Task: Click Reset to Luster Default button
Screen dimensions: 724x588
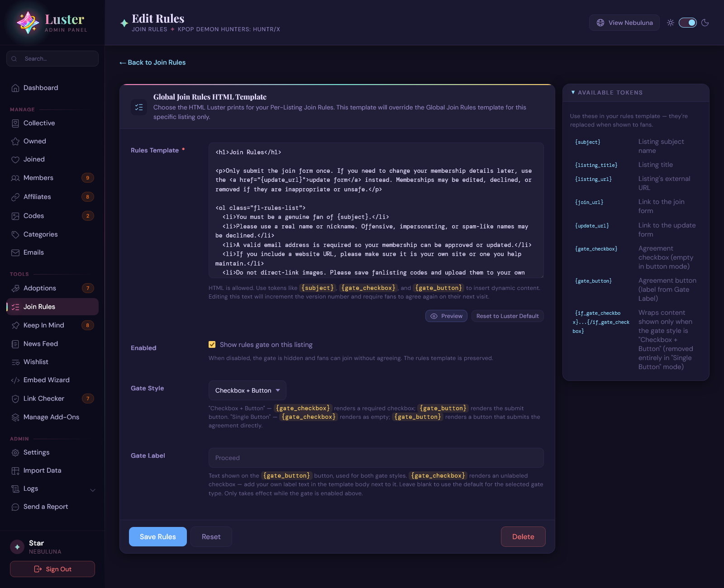Action: click(508, 316)
